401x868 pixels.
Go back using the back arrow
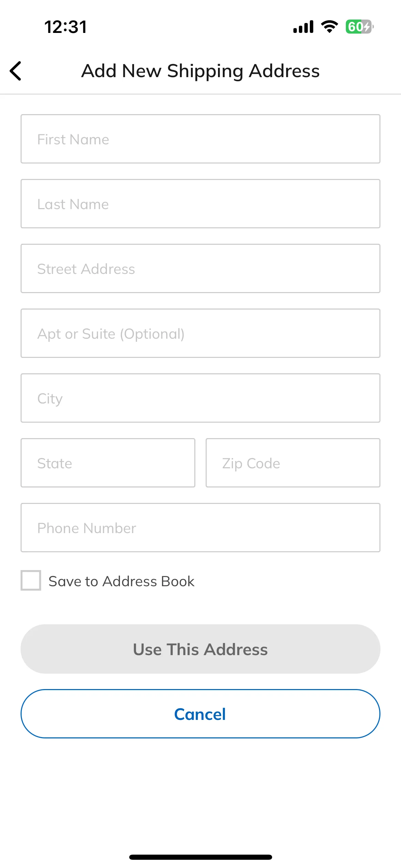(15, 71)
